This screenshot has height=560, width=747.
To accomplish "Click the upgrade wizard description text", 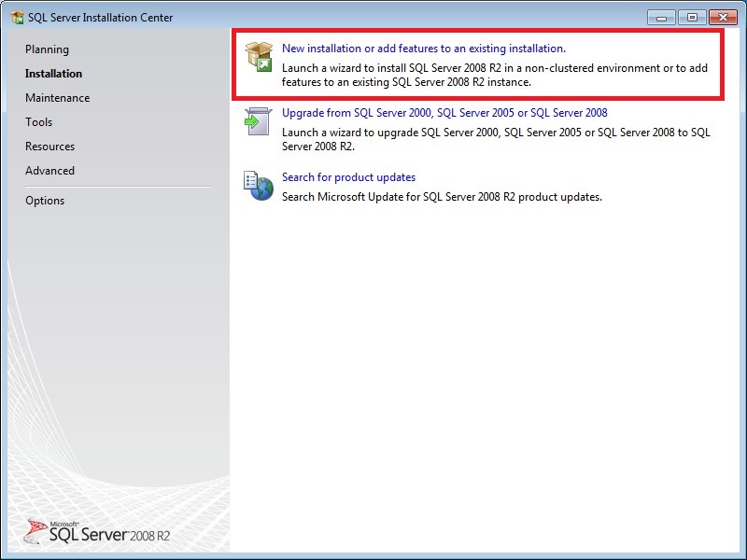I will [x=495, y=139].
